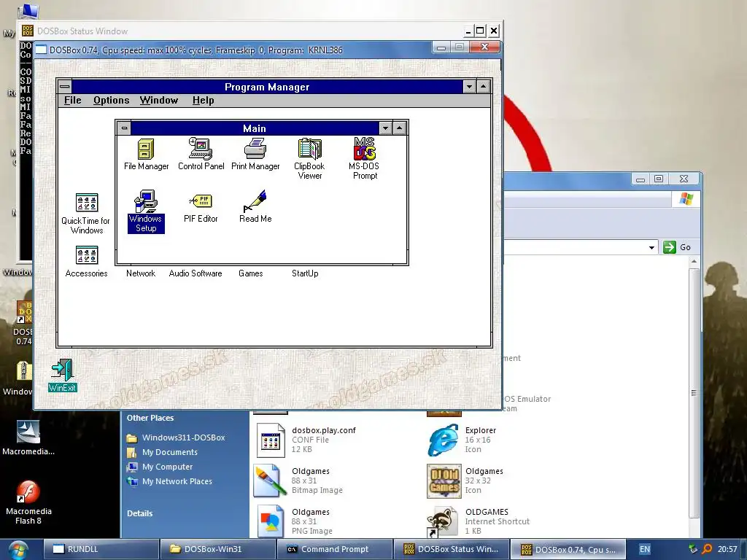Select the Windows Setup icon
The image size is (747, 560).
click(x=146, y=211)
